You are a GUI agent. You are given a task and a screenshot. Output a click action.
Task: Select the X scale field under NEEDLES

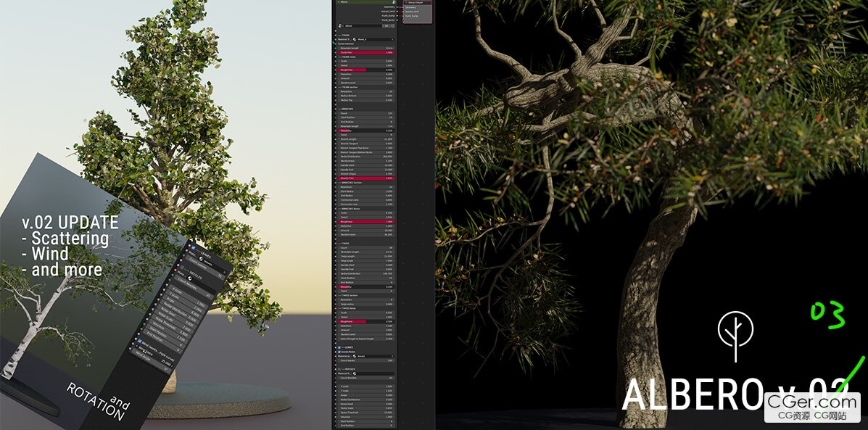pyautogui.click(x=366, y=386)
